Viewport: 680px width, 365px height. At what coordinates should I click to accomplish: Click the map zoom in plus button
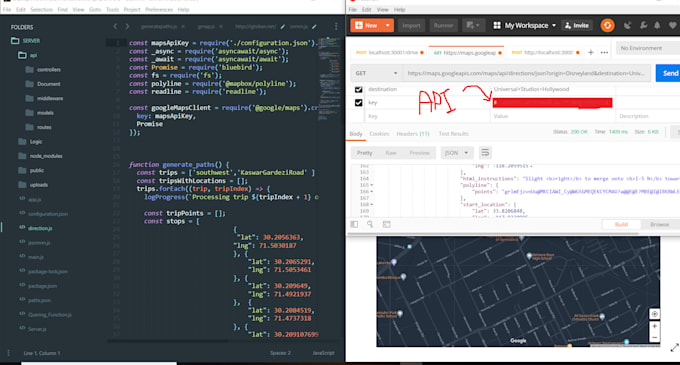click(654, 326)
